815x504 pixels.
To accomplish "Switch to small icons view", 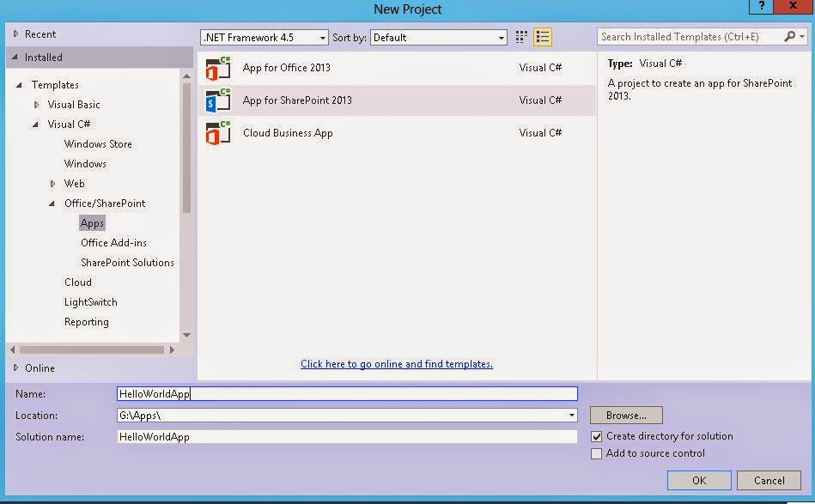I will [521, 37].
